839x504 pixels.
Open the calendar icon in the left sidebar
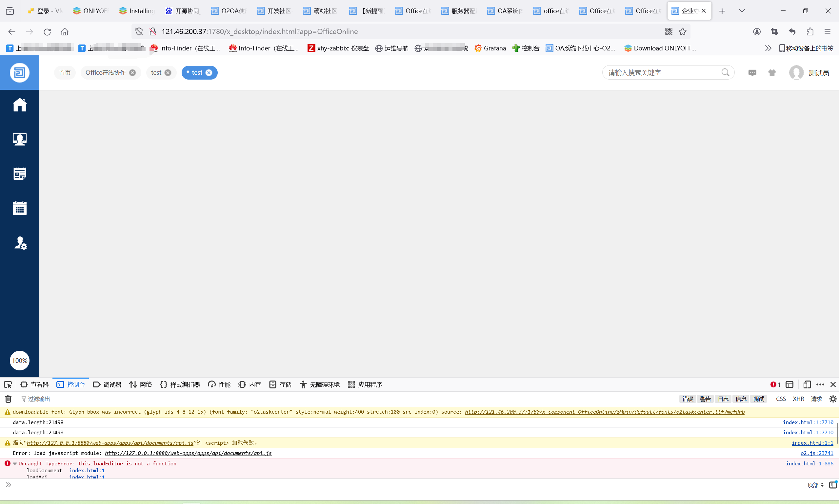point(20,208)
